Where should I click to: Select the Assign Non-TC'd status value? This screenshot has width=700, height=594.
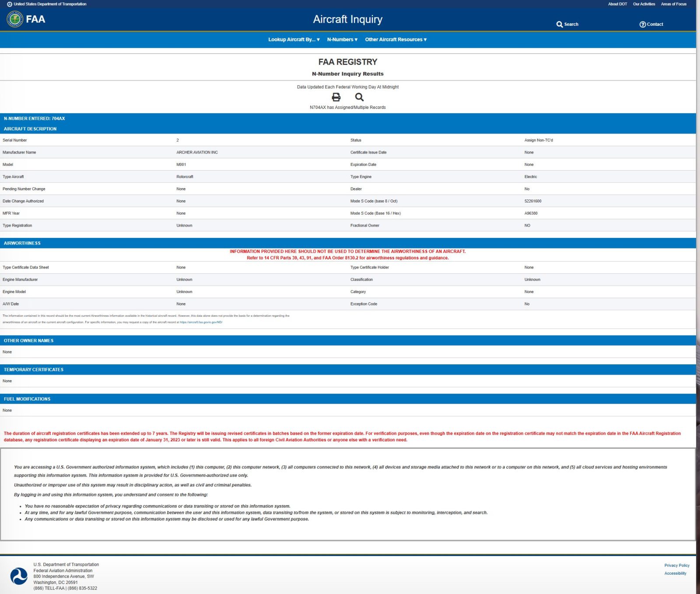[539, 140]
